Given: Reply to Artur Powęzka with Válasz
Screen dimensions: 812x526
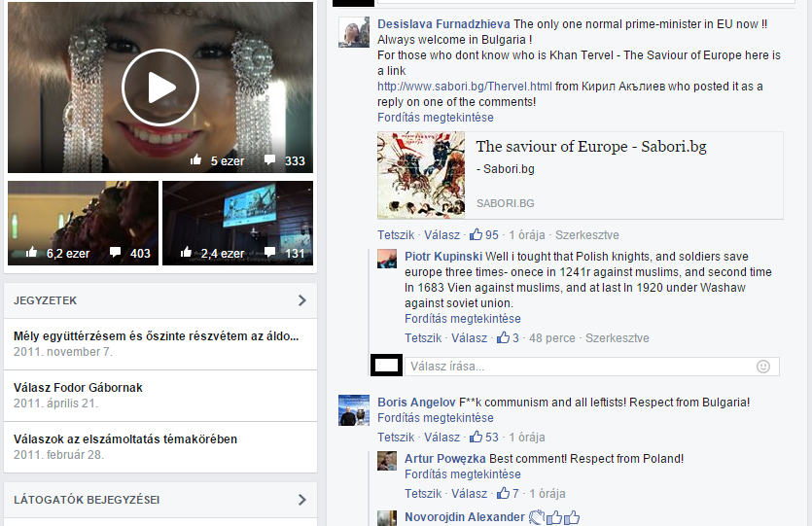Looking at the screenshot, I should coord(469,494).
